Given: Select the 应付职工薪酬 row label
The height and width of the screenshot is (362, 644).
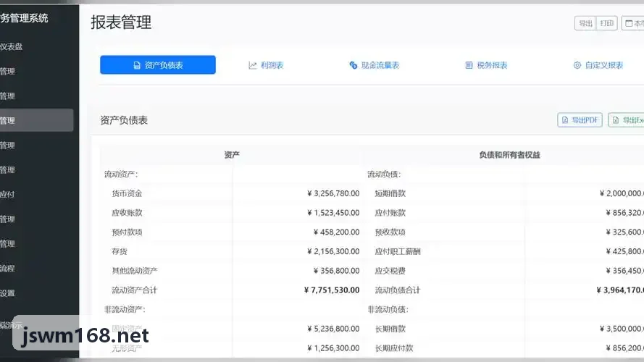Looking at the screenshot, I should tap(398, 251).
